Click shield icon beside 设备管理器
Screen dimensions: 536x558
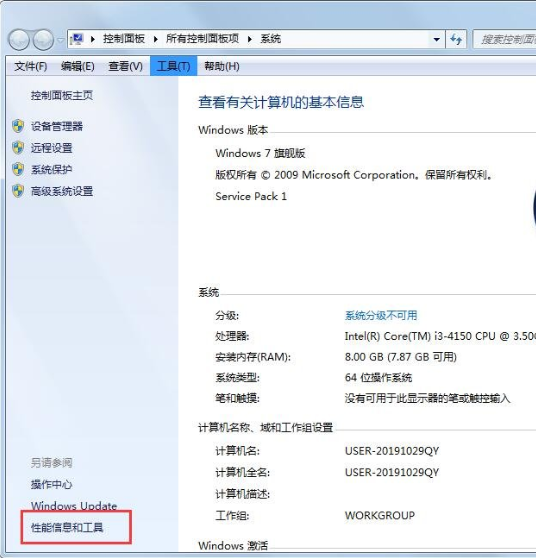coord(18,126)
